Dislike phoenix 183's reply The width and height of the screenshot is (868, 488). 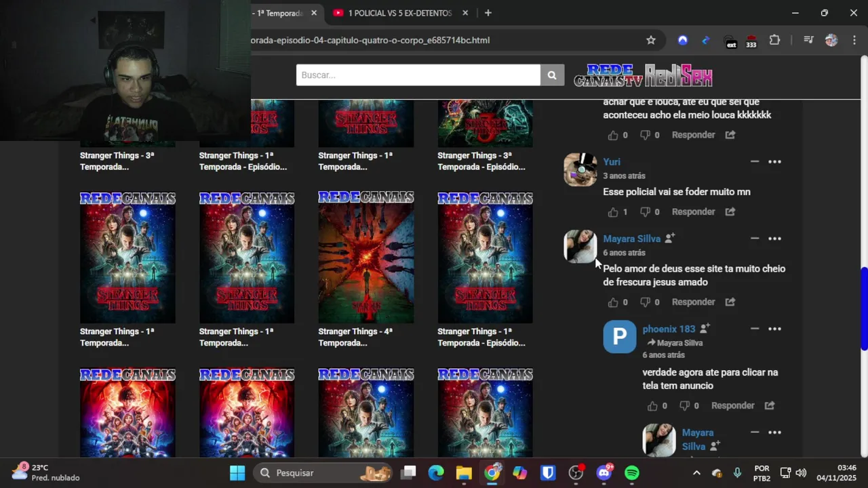[684, 406]
